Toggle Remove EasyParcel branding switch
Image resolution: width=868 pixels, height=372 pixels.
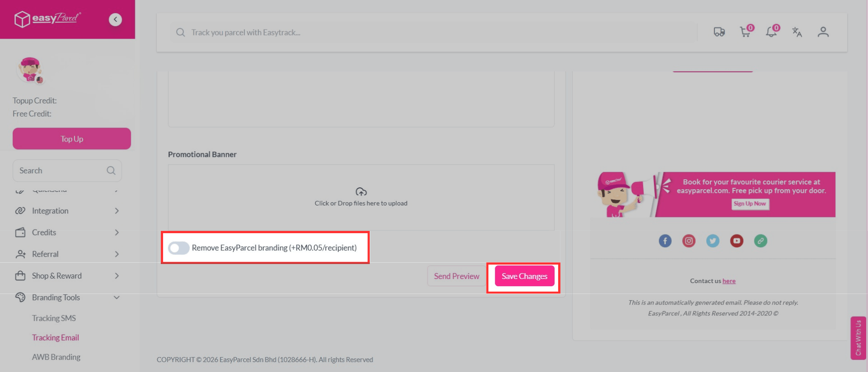tap(179, 248)
